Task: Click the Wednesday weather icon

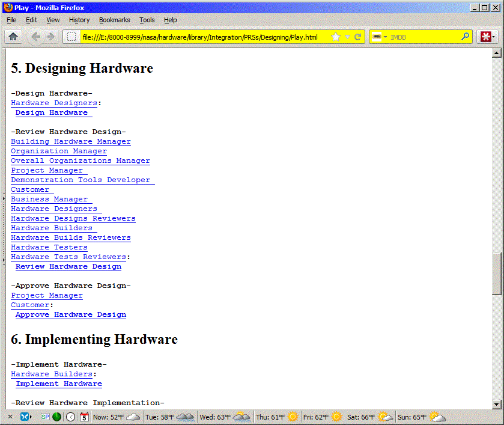Action: point(241,417)
